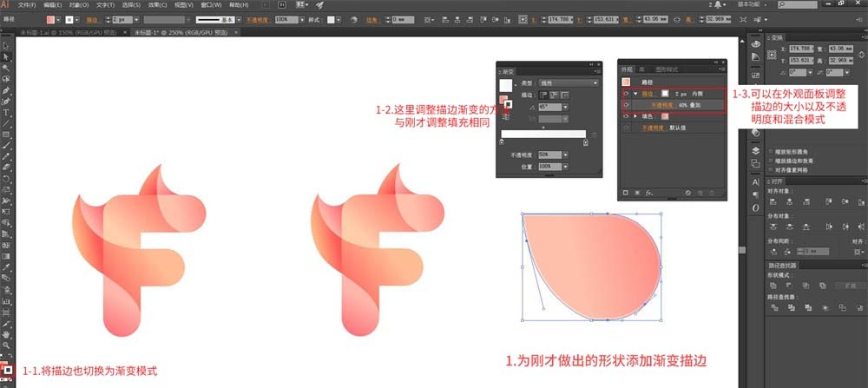Image resolution: width=868 pixels, height=388 pixels.
Task: Open the 对象(O) menu
Action: point(79,4)
